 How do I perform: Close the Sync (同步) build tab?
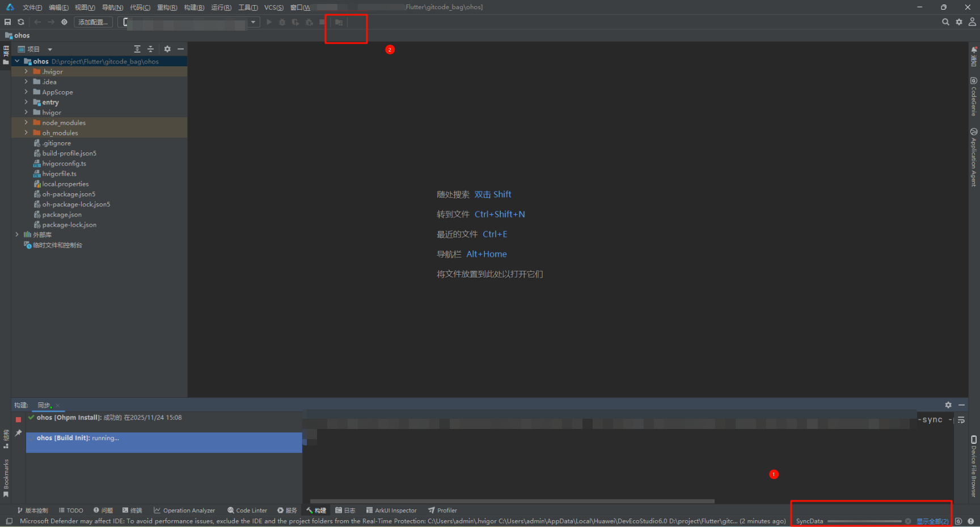point(58,406)
